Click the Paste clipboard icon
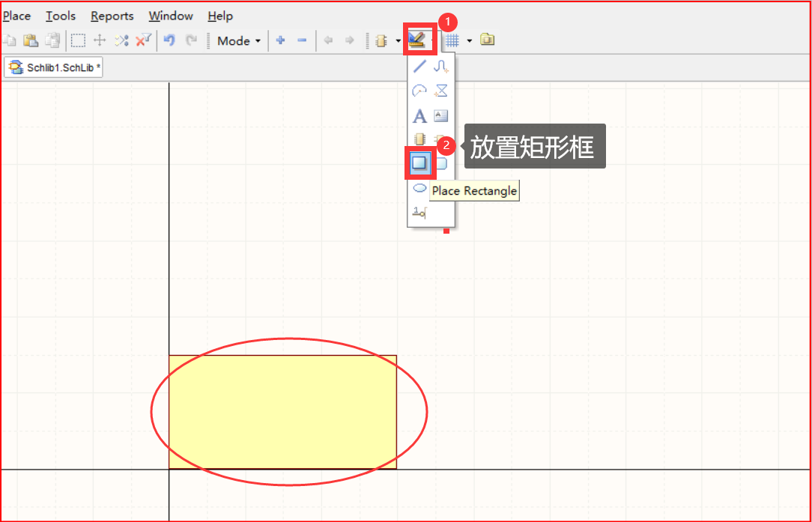This screenshot has width=812, height=522. (32, 40)
